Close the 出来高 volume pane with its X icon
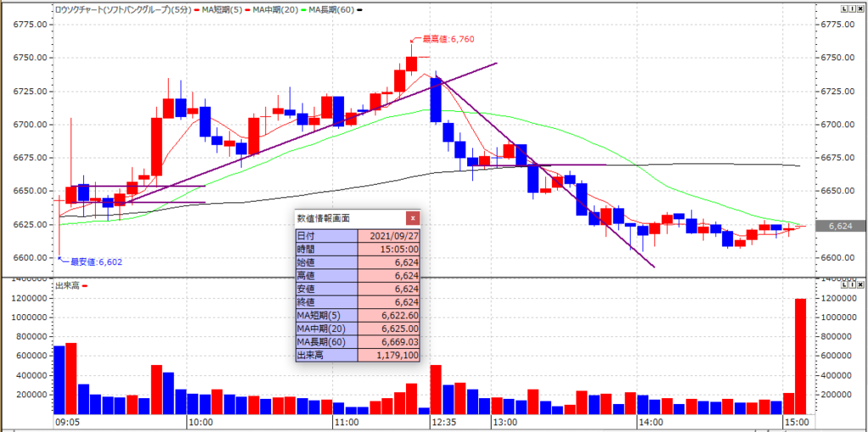Image resolution: width=868 pixels, height=432 pixels. [861, 285]
